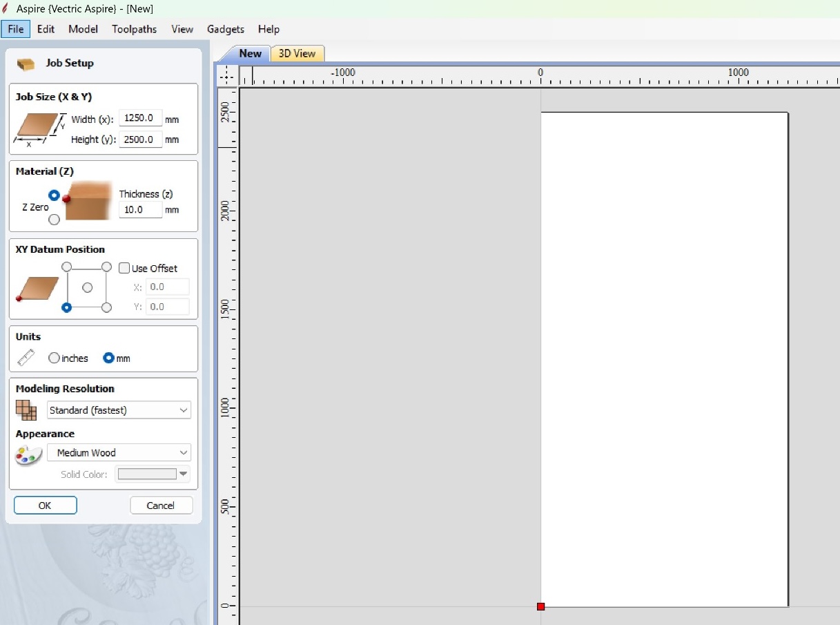The width and height of the screenshot is (840, 625).
Task: Click the offset Y value field
Action: click(168, 307)
